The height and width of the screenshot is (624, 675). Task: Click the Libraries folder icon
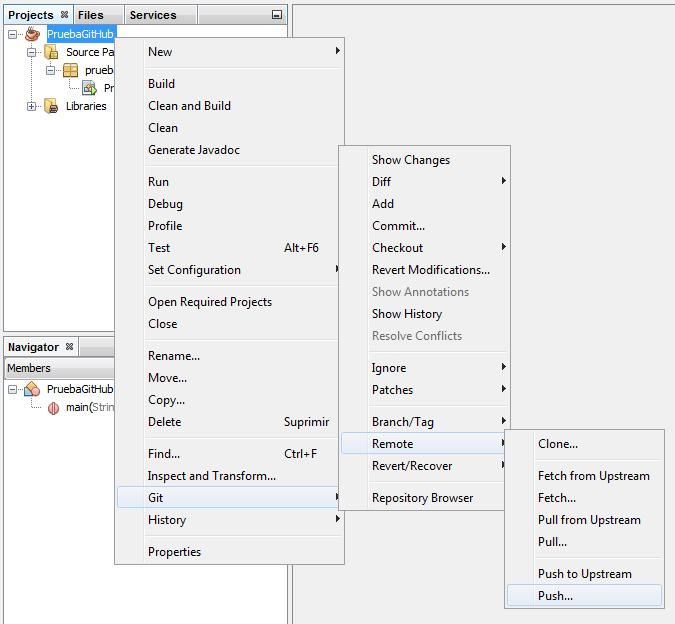point(51,106)
